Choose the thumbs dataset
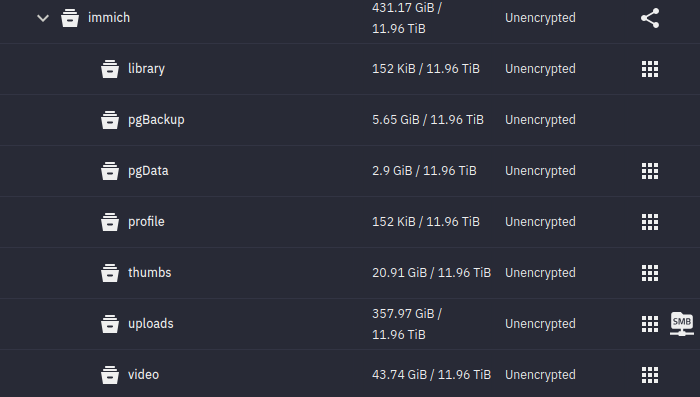Viewport: 700px width, 397px height. 150,272
